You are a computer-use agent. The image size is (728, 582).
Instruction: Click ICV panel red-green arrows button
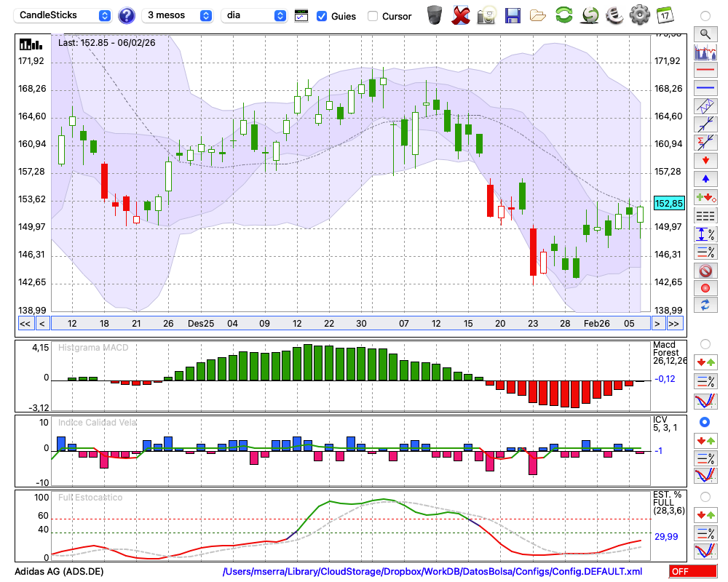(705, 440)
